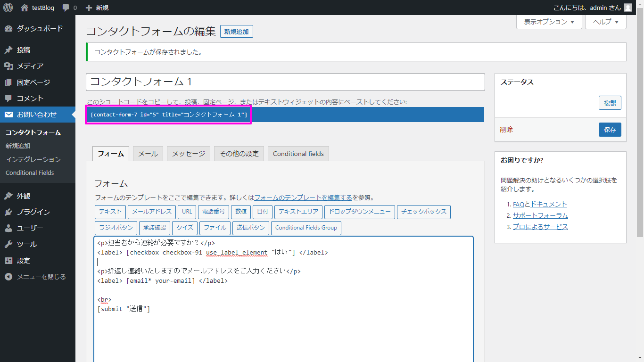
Task: Click the blue 保存 button
Action: click(x=610, y=130)
